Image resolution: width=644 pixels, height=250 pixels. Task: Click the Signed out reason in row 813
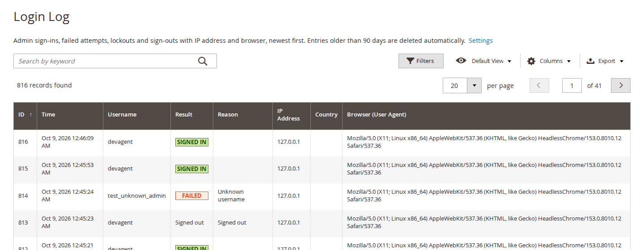pyautogui.click(x=232, y=222)
